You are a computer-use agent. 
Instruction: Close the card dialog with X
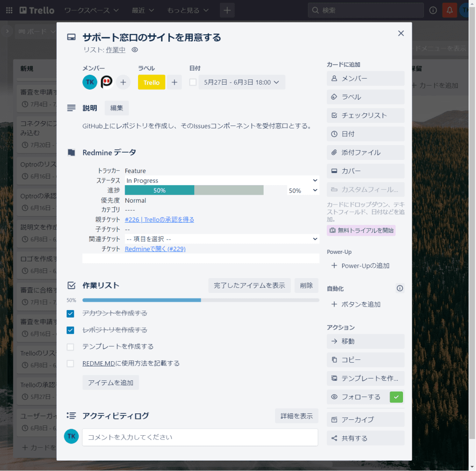coord(401,33)
